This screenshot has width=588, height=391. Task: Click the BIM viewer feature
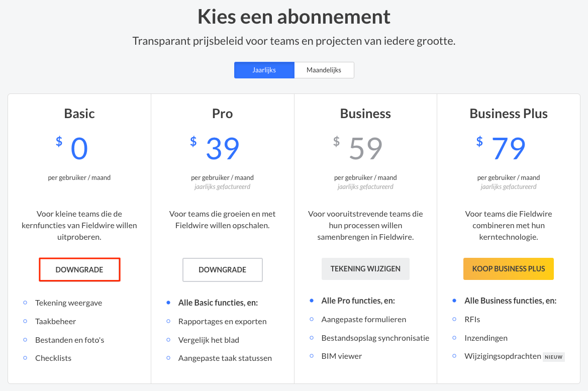[341, 356]
